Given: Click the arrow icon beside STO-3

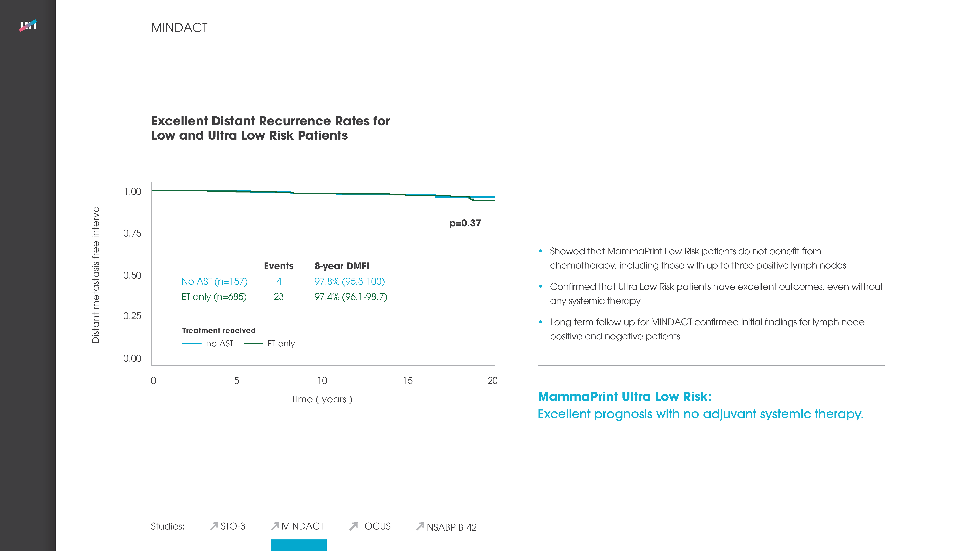Looking at the screenshot, I should [x=214, y=526].
